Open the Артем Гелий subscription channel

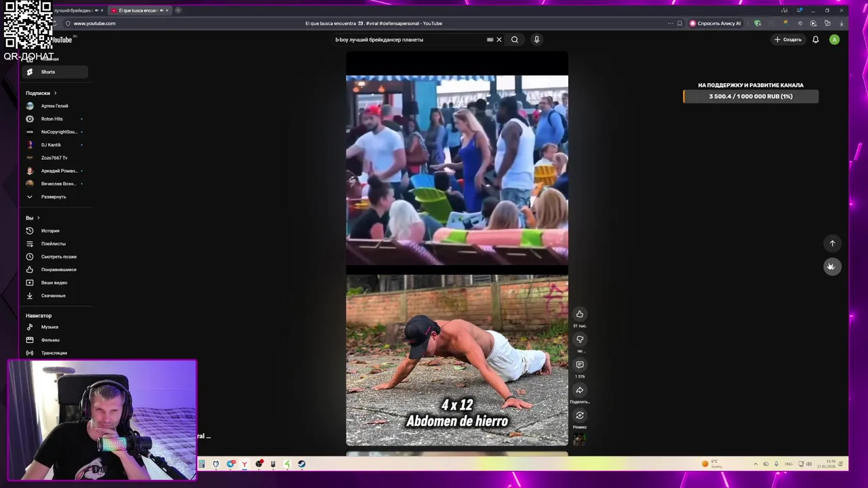coord(56,106)
